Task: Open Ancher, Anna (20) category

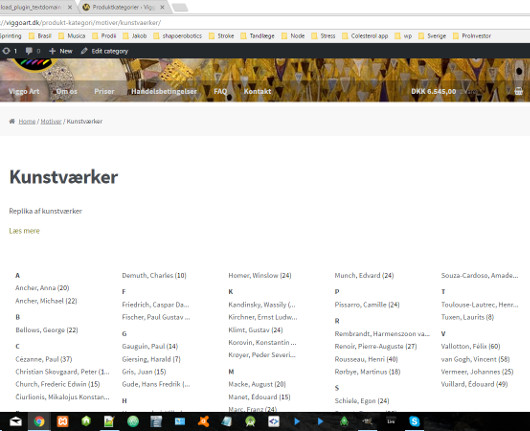Action: [x=42, y=288]
